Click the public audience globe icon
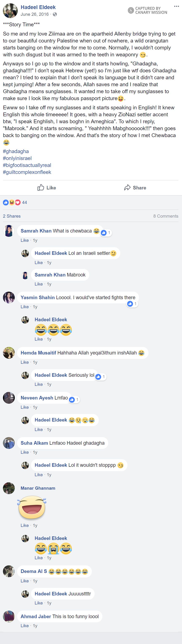182x644 pixels. point(55,14)
